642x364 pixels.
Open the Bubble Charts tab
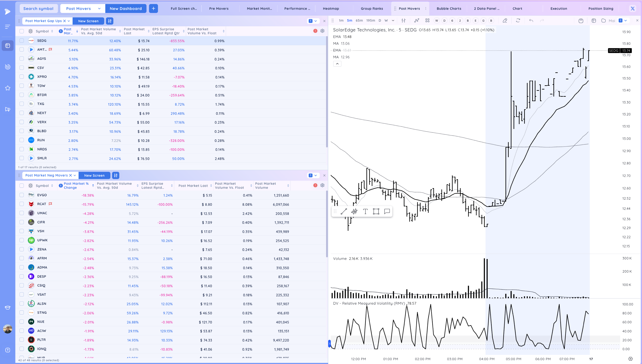449,8
